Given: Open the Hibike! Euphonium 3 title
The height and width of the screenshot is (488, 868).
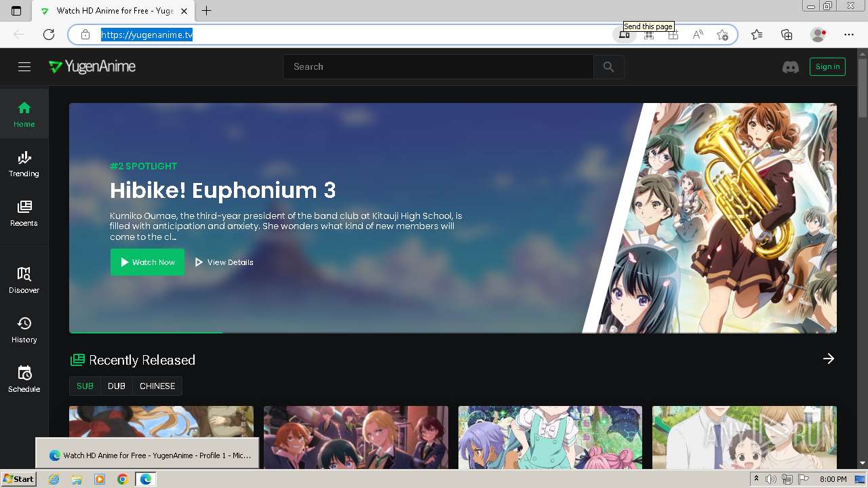Looking at the screenshot, I should (223, 190).
